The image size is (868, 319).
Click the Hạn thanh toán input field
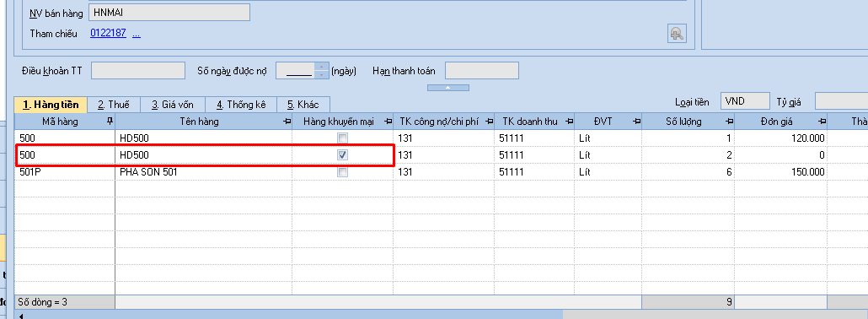pos(481,70)
